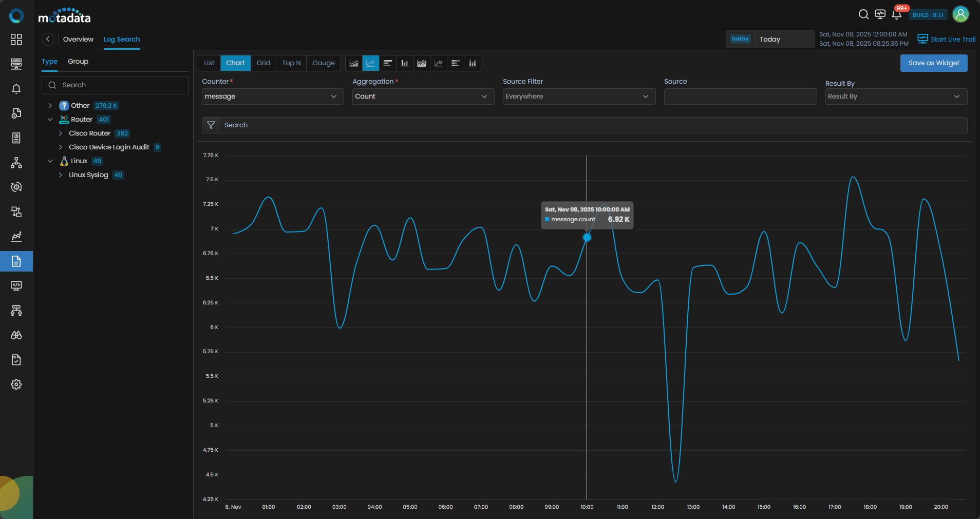Switch view to Grid mode
This screenshot has width=980, height=519.
(x=263, y=63)
